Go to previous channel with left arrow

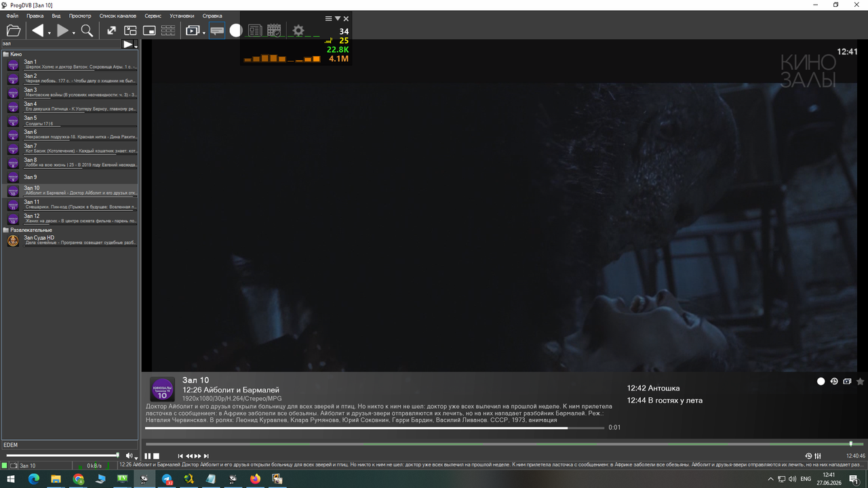tap(38, 30)
